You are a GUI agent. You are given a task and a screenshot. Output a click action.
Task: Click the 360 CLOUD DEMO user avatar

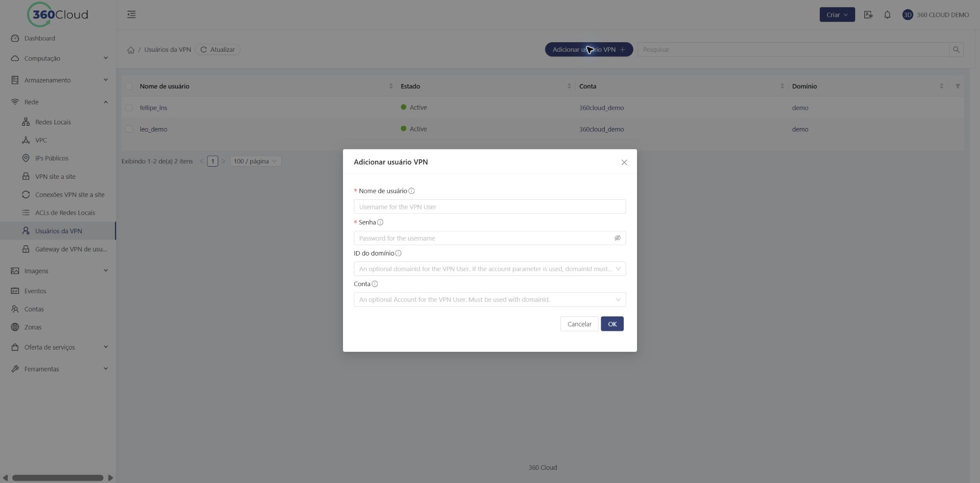[907, 15]
